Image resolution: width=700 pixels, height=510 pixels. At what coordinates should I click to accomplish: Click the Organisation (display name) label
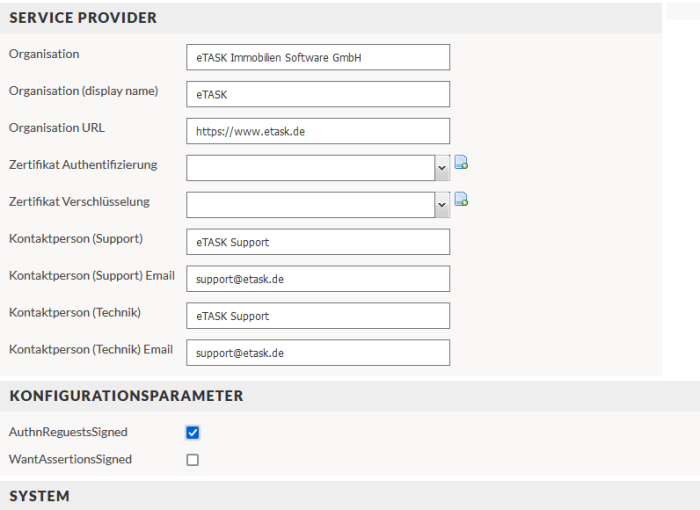point(83,91)
